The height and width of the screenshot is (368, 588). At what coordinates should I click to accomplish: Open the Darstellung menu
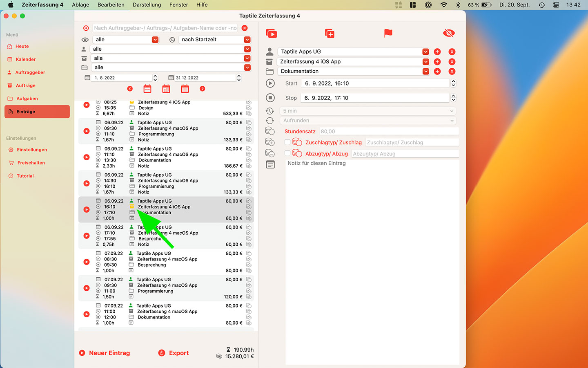[x=147, y=5]
